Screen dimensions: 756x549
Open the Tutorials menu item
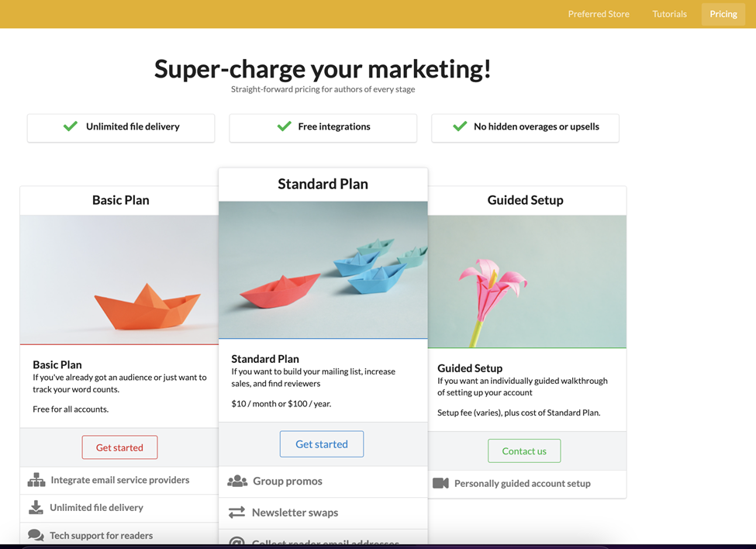click(669, 14)
